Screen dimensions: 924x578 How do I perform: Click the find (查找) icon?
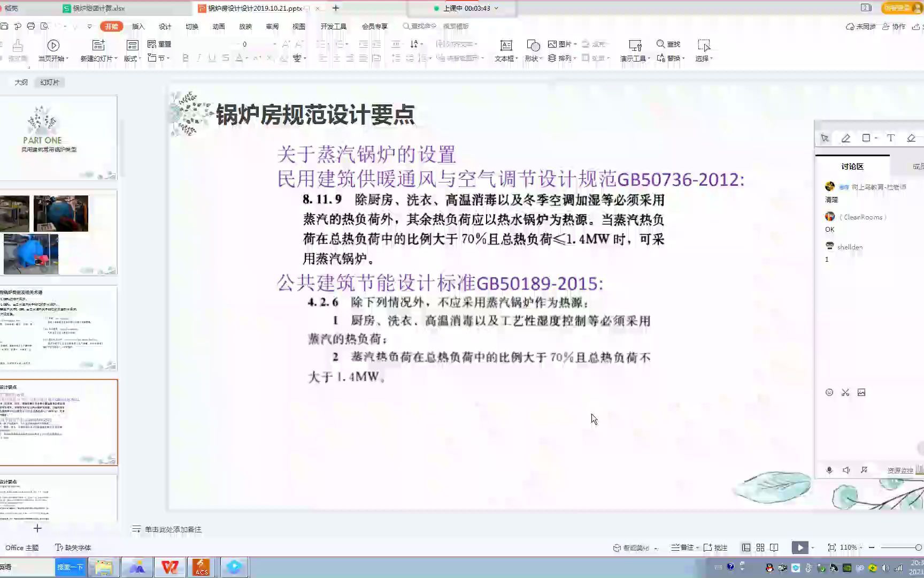(x=661, y=44)
